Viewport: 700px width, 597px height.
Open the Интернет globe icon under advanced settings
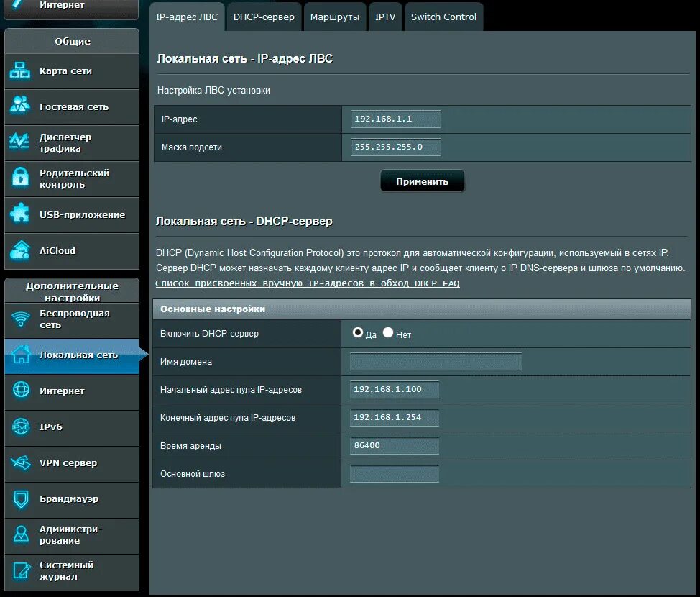pyautogui.click(x=21, y=390)
